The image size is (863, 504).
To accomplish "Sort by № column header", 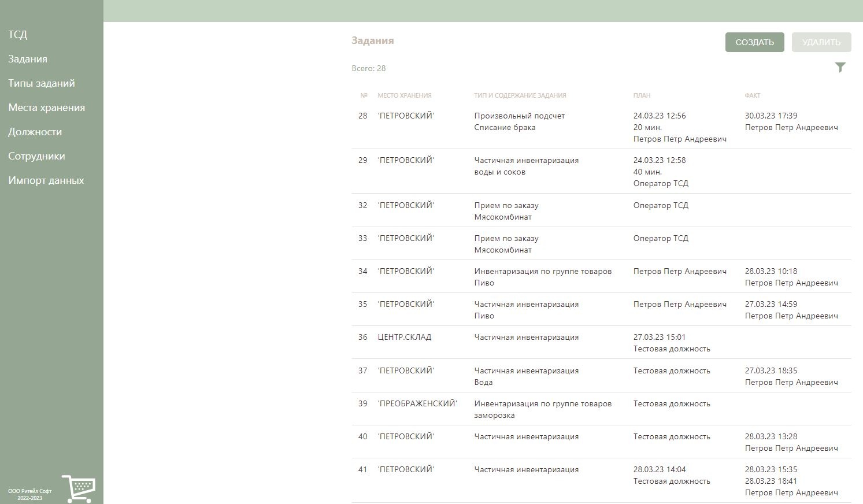I will 364,95.
